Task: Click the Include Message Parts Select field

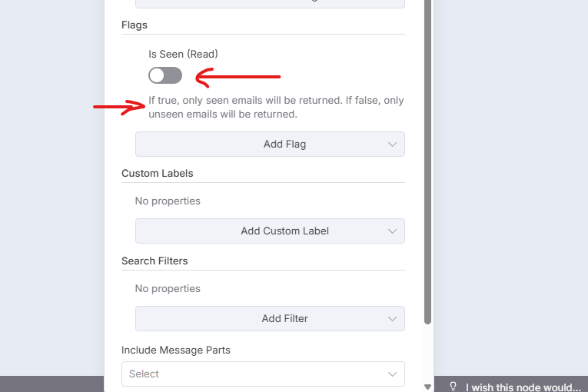Action: click(x=254, y=374)
